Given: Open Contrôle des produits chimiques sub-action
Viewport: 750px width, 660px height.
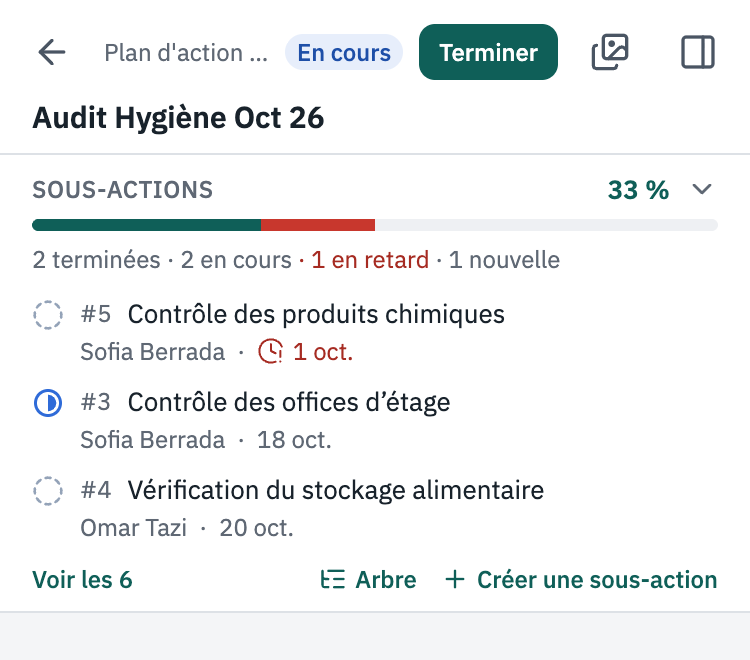Looking at the screenshot, I should tap(316, 314).
